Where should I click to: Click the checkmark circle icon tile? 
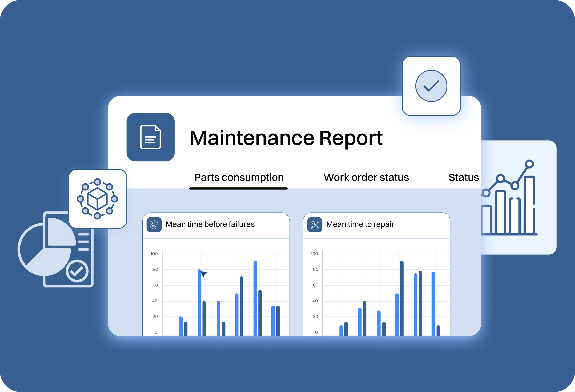pyautogui.click(x=431, y=86)
